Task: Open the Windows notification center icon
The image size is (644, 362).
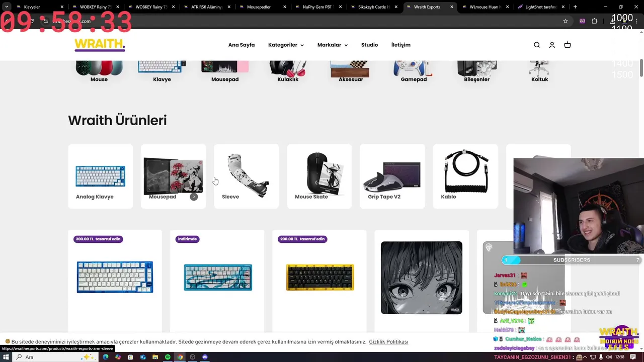Action: tap(634, 357)
